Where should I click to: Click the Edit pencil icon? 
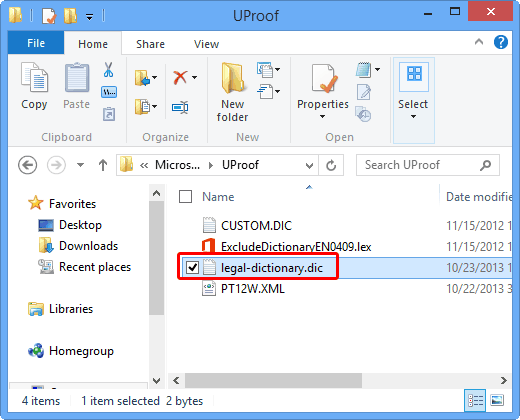pyautogui.click(x=364, y=92)
